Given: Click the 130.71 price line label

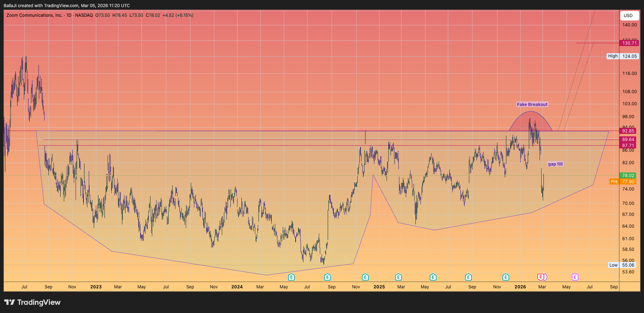Looking at the screenshot, I should [629, 43].
